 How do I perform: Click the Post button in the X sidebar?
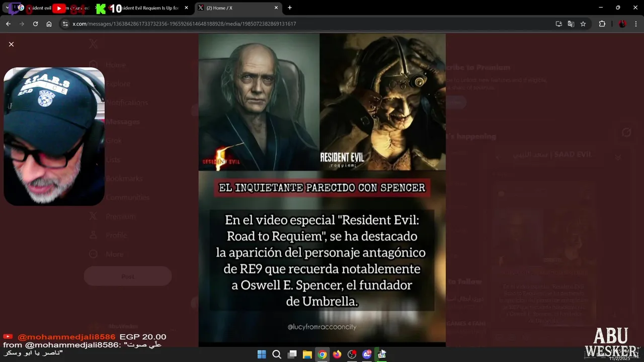(x=128, y=277)
